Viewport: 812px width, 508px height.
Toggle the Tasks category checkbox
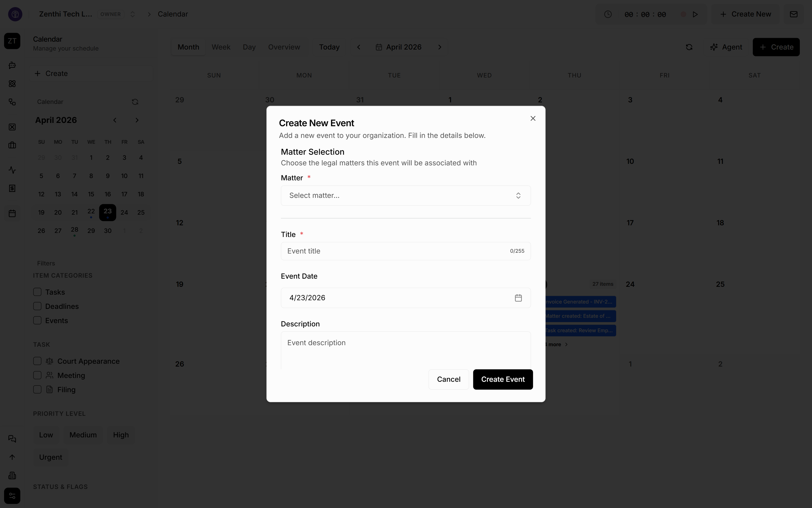click(37, 292)
